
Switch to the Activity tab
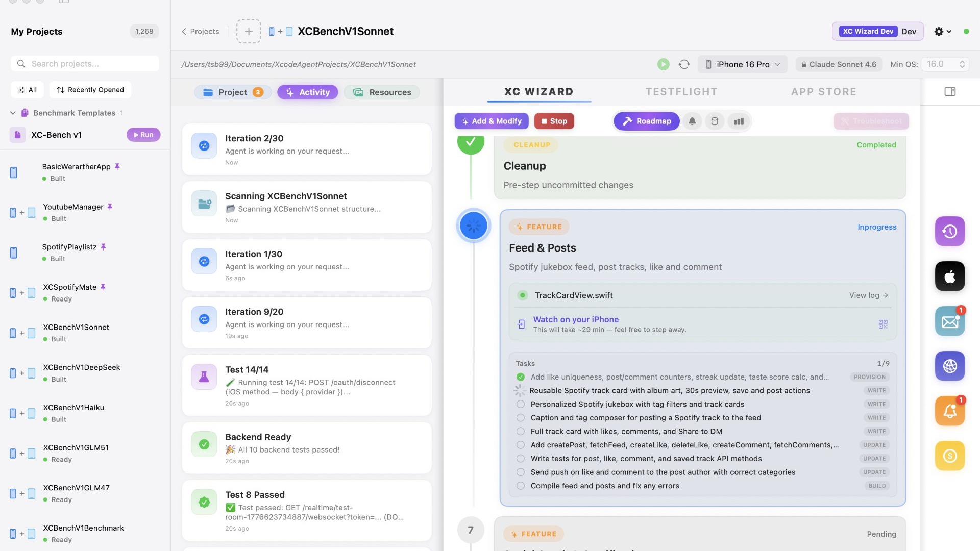pyautogui.click(x=308, y=92)
